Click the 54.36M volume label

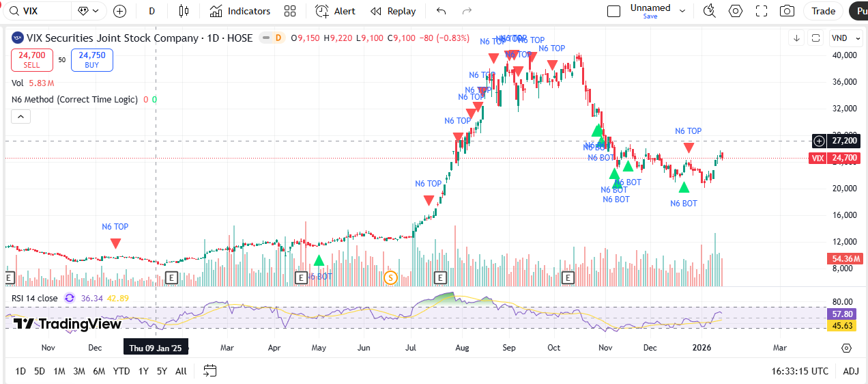click(x=845, y=259)
